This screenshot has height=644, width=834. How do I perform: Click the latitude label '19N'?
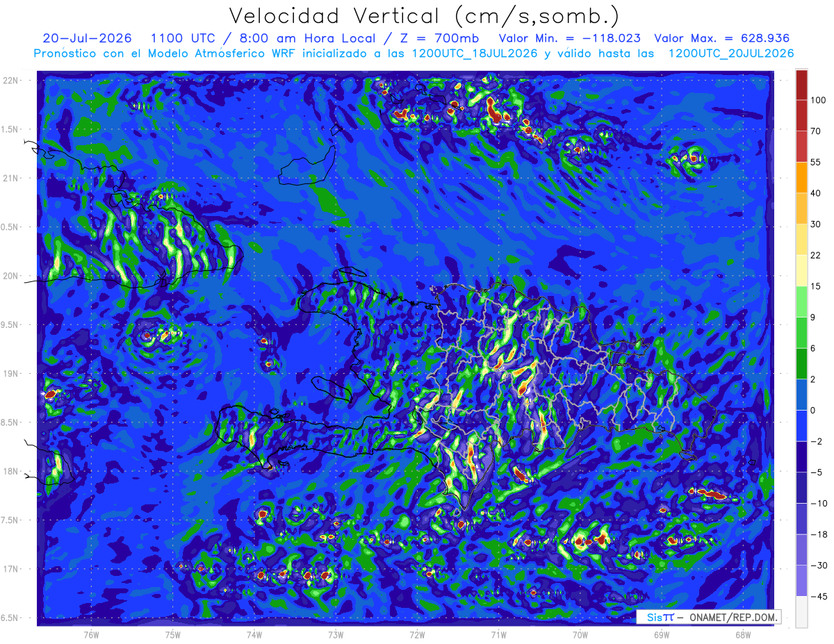[x=12, y=374]
